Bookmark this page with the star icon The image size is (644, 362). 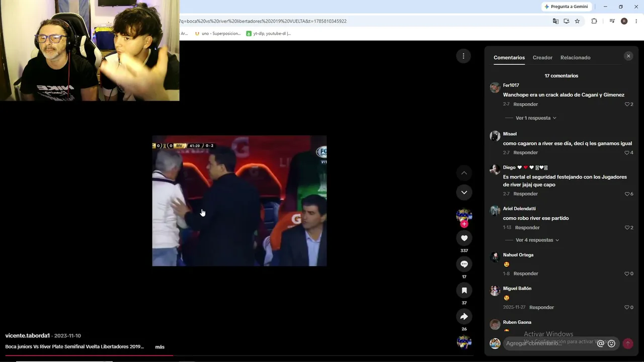coord(577,21)
